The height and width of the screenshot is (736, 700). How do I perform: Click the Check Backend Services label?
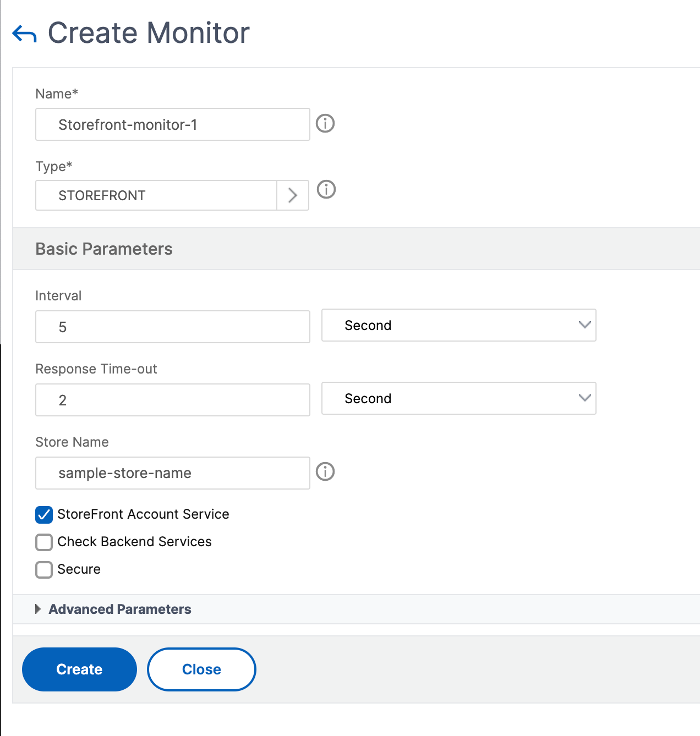134,542
